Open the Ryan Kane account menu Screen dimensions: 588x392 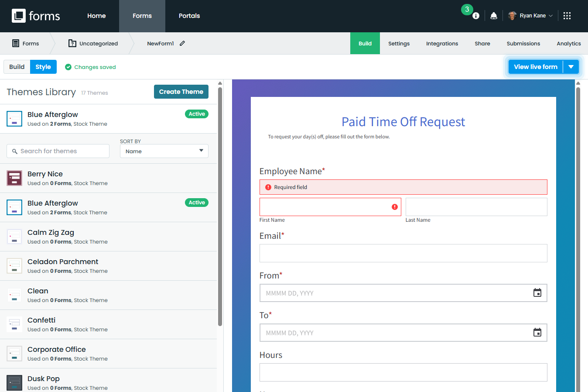point(530,15)
